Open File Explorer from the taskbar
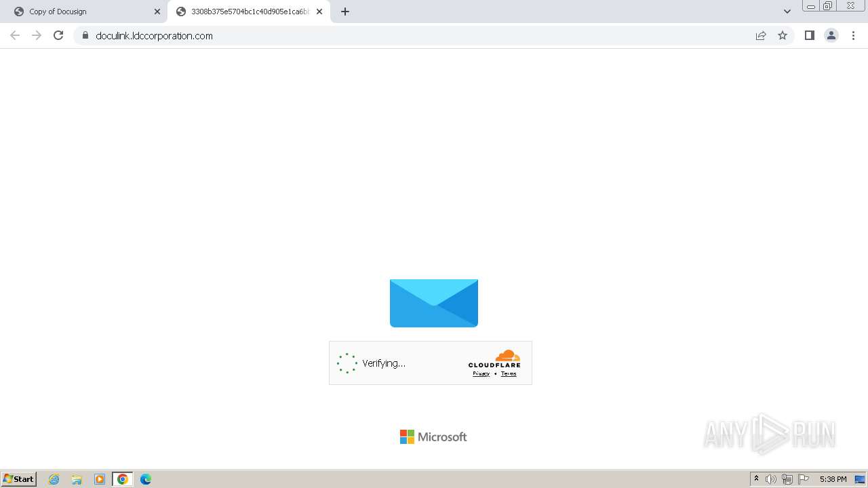 [77, 479]
